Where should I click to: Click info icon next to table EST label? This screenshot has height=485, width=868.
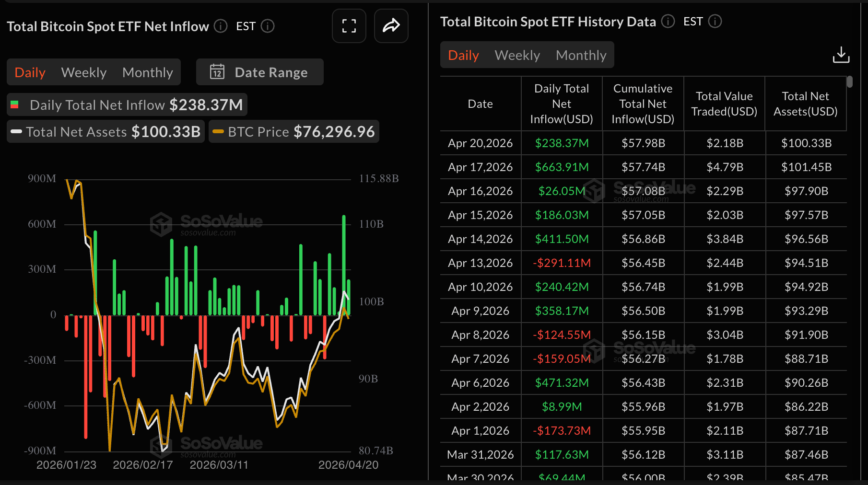715,22
